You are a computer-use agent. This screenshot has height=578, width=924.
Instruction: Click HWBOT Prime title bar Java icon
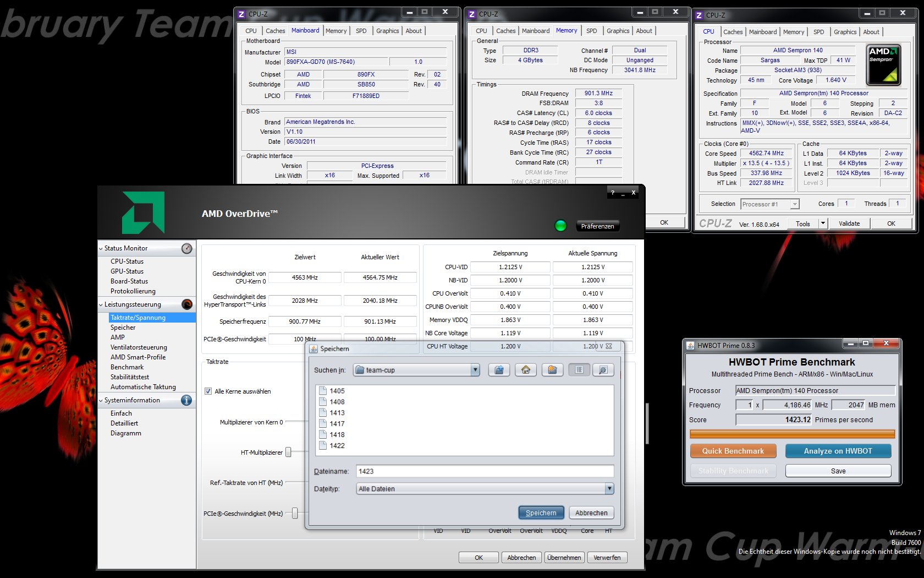tap(690, 345)
